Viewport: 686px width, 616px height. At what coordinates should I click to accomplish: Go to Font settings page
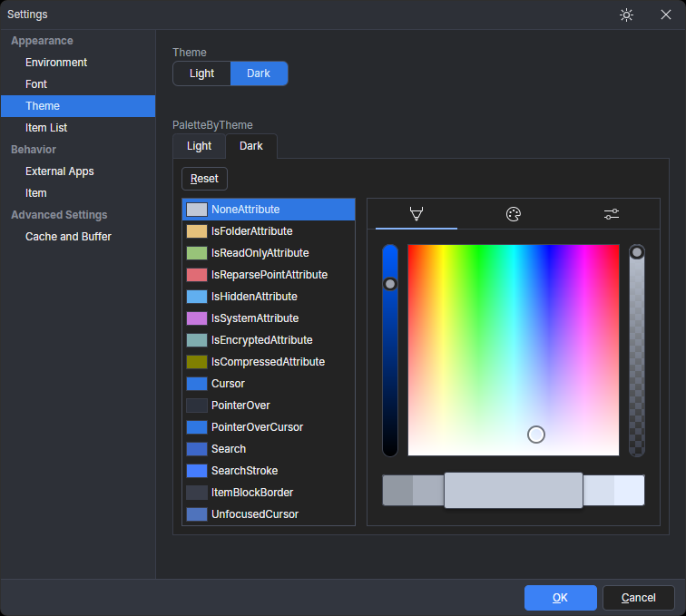coord(36,84)
